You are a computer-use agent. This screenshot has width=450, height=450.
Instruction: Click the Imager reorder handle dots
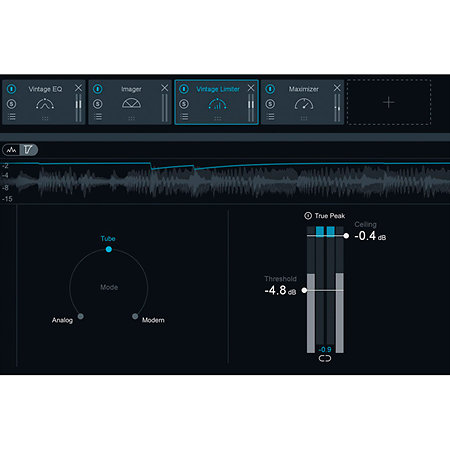pos(131,118)
